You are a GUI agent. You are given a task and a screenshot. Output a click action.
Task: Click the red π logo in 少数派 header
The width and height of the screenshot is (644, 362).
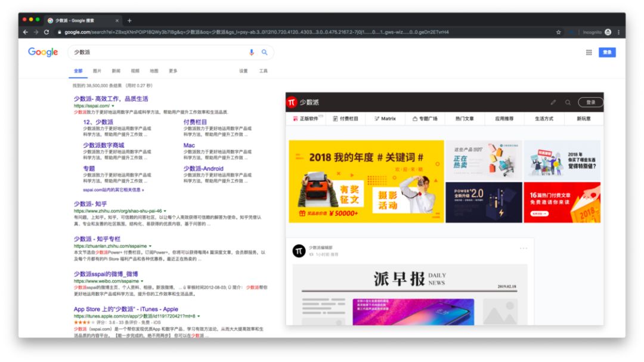(x=292, y=103)
